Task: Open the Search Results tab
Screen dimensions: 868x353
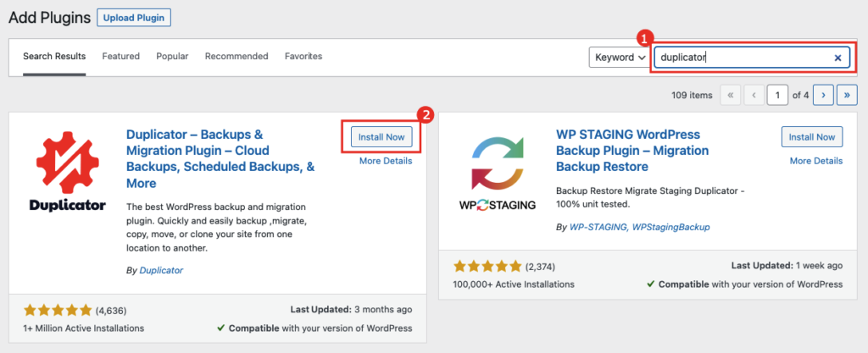Action: click(54, 57)
